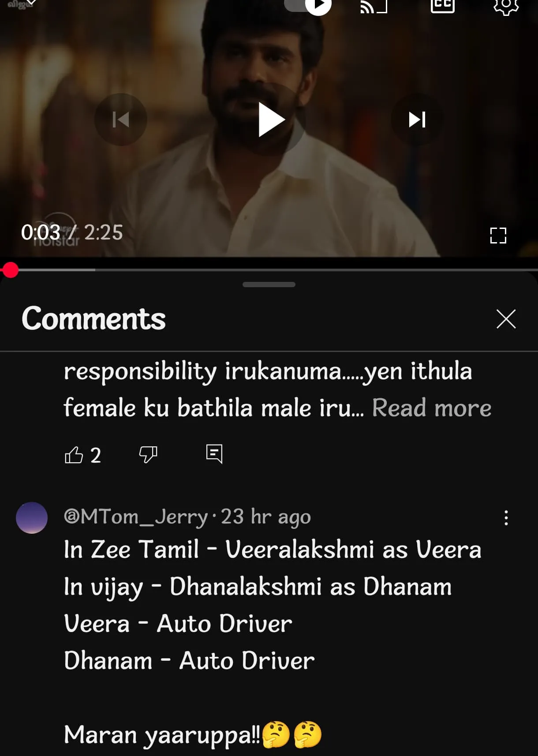Viewport: 538px width, 756px height.
Task: Expand comment with Read more
Action: click(432, 408)
